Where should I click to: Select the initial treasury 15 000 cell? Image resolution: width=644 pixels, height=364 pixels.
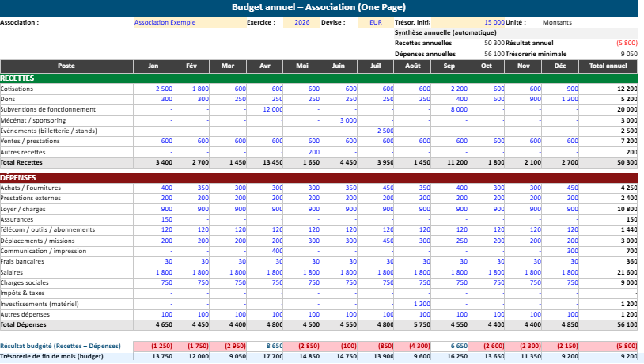[x=487, y=23]
